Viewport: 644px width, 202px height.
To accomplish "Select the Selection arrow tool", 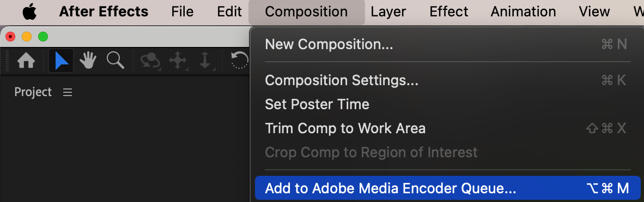I will coord(61,61).
